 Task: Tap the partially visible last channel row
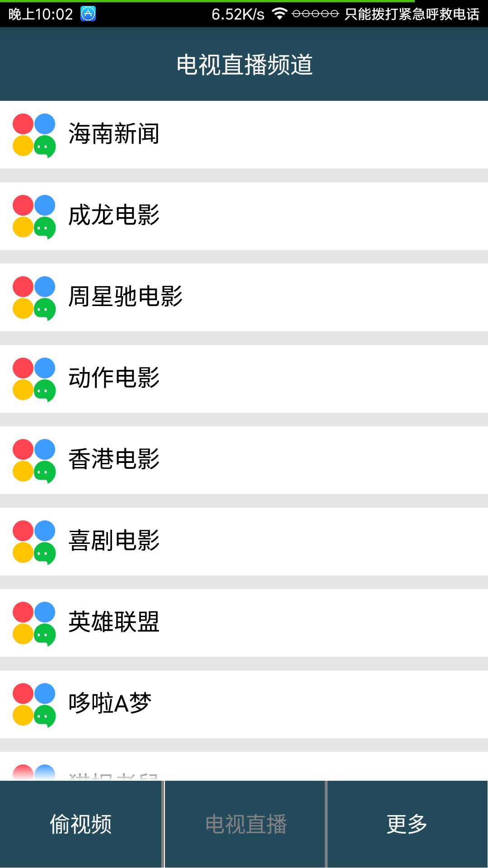pos(244,766)
